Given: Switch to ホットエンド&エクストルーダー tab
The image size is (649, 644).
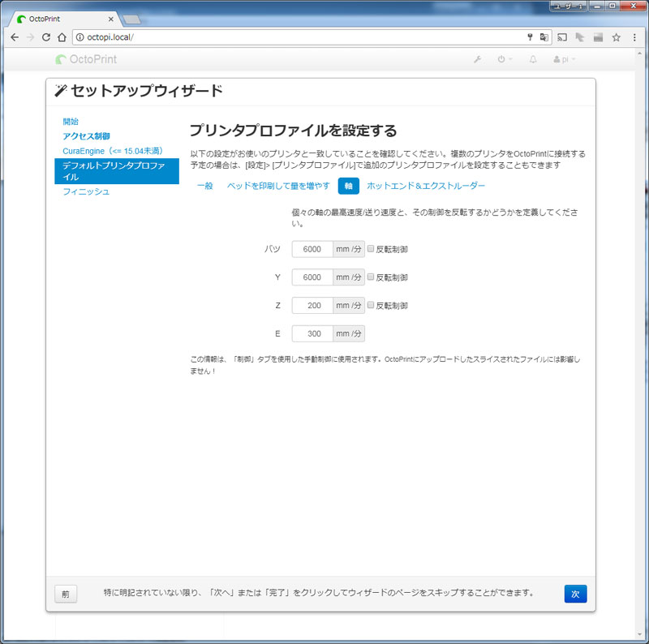Looking at the screenshot, I should pyautogui.click(x=425, y=186).
